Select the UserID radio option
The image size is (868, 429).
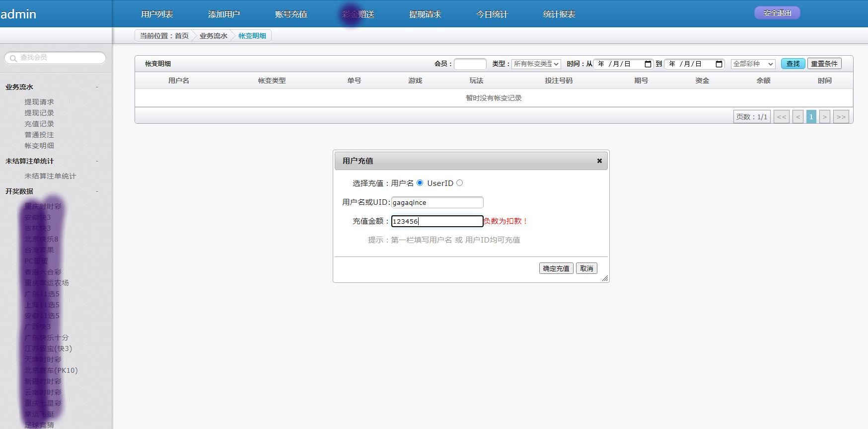click(x=460, y=183)
